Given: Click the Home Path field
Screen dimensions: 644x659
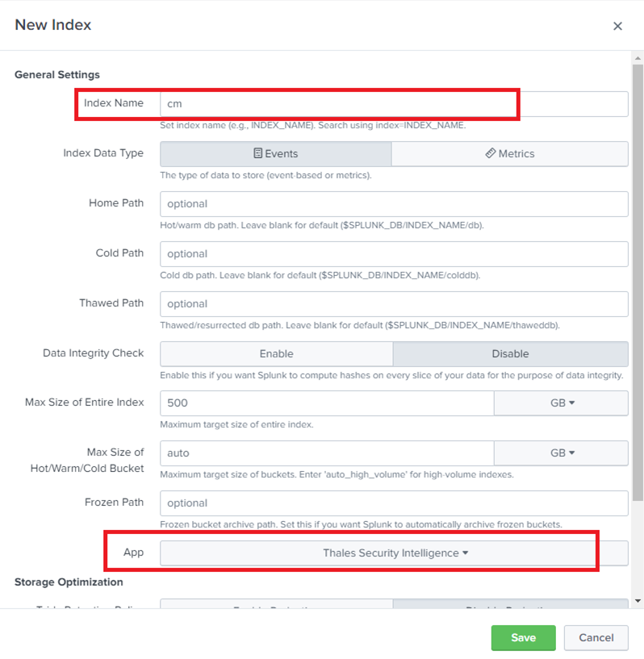Looking at the screenshot, I should click(x=394, y=203).
